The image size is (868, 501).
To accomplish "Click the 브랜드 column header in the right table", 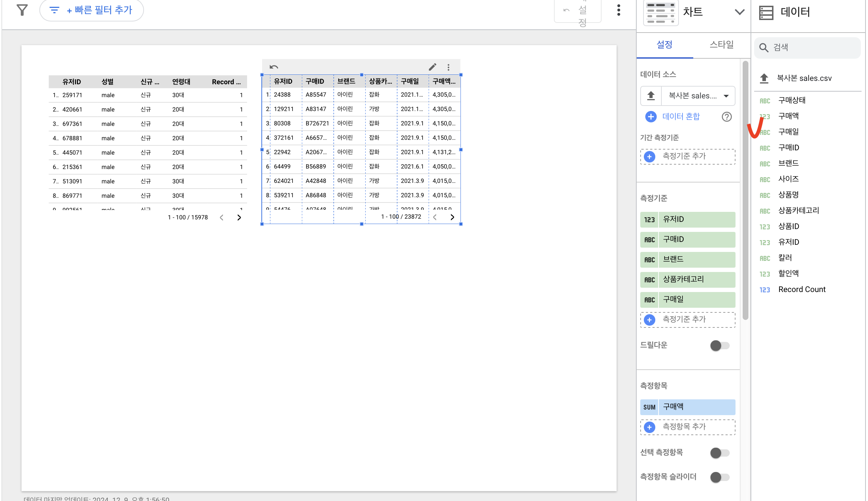I will pyautogui.click(x=346, y=81).
